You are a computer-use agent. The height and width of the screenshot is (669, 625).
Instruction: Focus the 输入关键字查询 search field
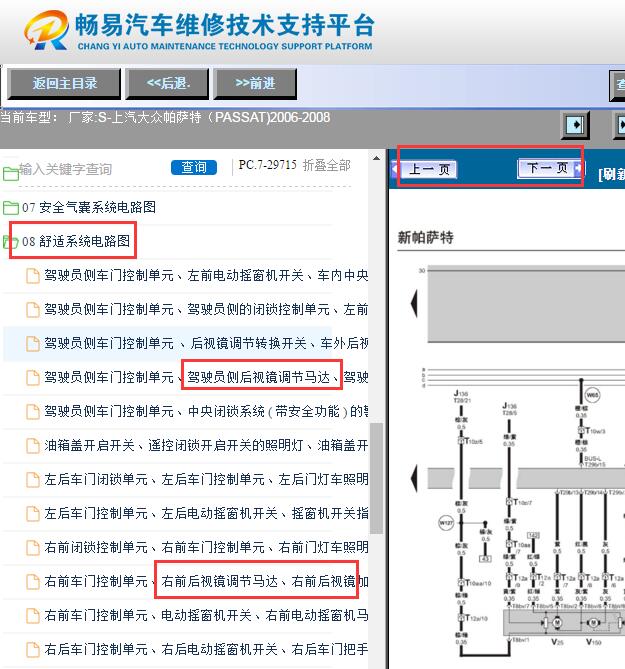(x=66, y=169)
